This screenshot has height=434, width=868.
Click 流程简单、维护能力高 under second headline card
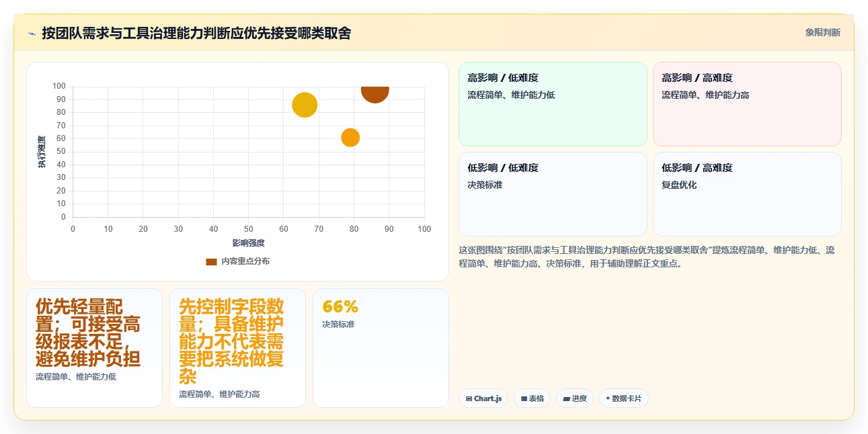pyautogui.click(x=219, y=394)
